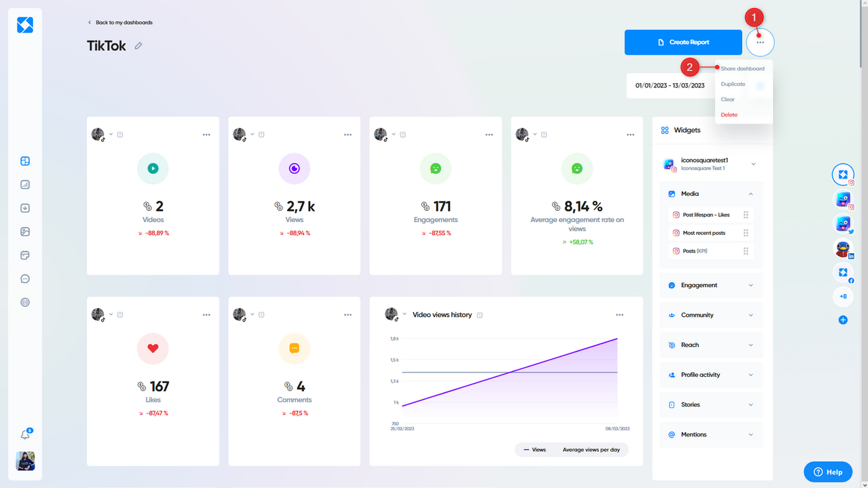Open the Videos widget three-dot menu
Viewport: 868px width, 488px height.
tap(206, 135)
